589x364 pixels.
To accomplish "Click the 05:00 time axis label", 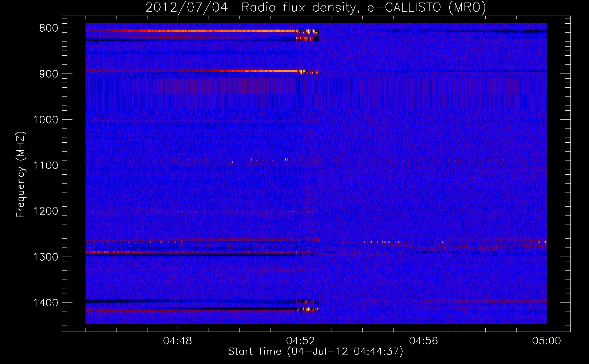I will 547,341.
